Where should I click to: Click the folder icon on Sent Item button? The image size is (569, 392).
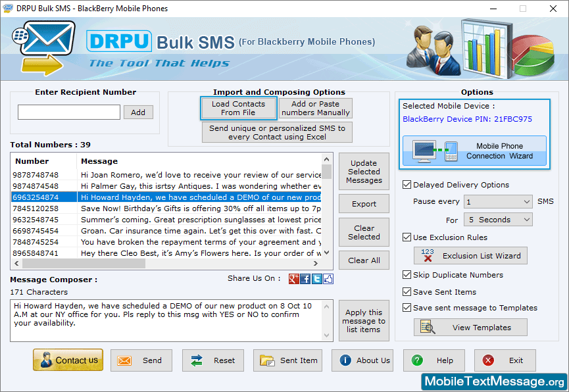coord(267,360)
